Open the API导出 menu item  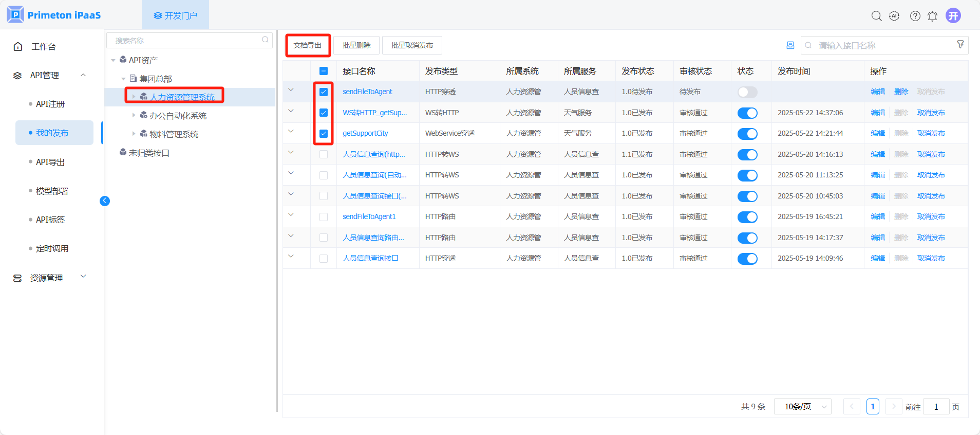click(x=50, y=162)
